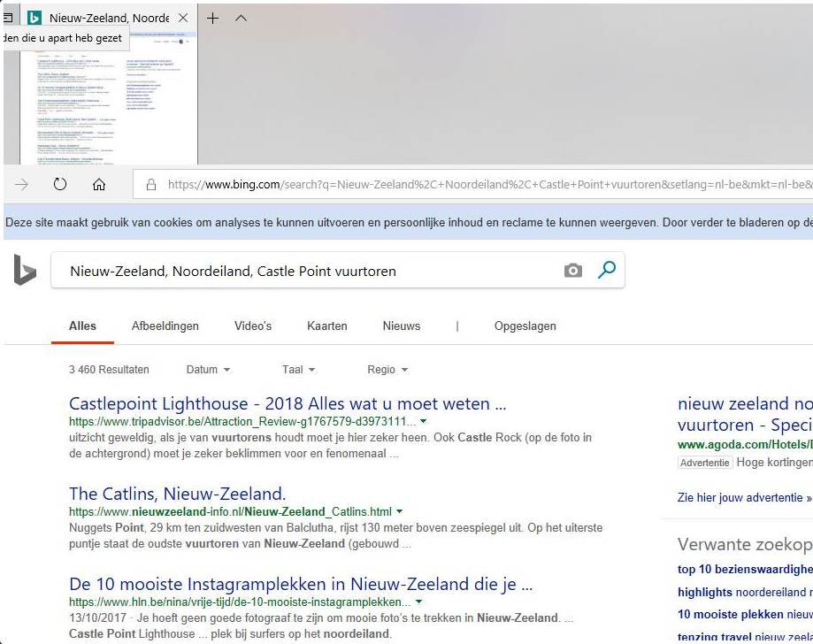
Task: Open the Castlepoint Lighthouse result
Action: click(288, 403)
